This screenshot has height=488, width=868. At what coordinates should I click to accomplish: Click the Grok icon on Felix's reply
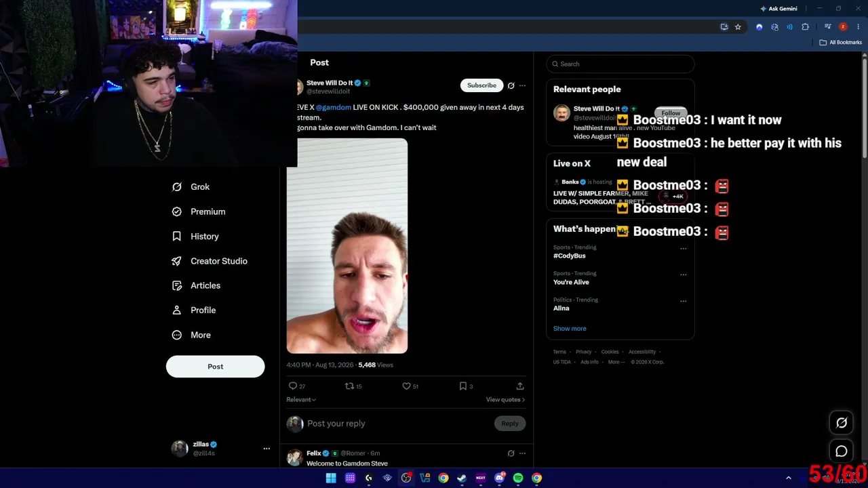click(511, 453)
